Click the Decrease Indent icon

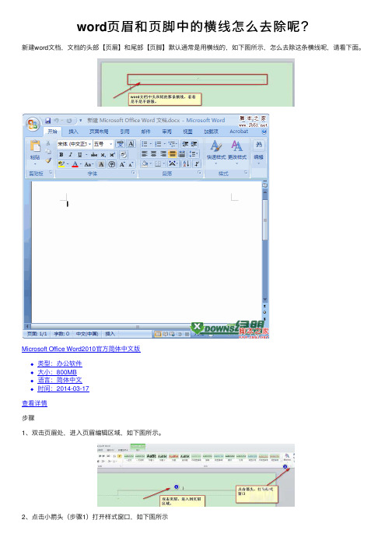(x=184, y=144)
